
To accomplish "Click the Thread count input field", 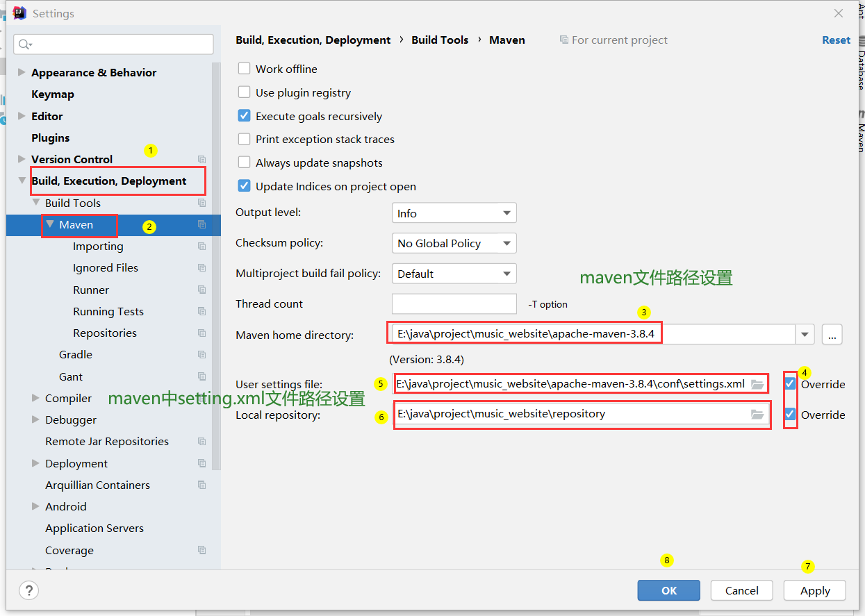I will 454,303.
